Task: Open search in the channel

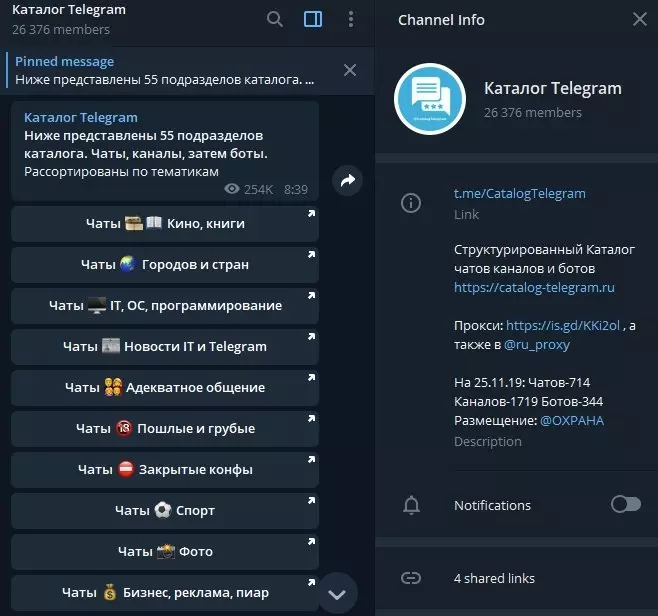Action: pyautogui.click(x=275, y=19)
